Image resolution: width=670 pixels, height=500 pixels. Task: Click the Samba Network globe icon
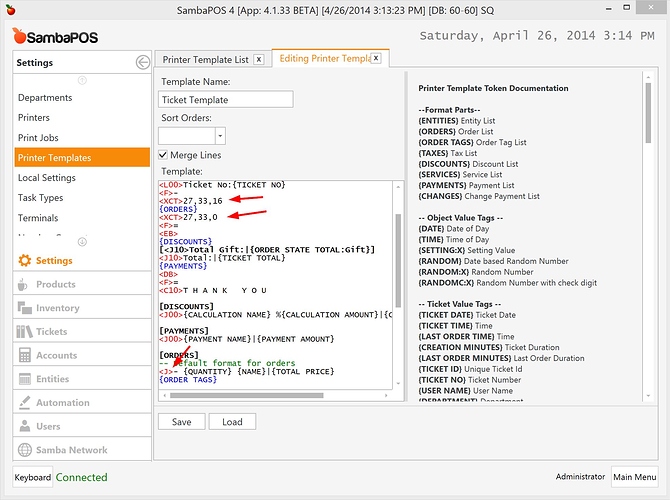pyautogui.click(x=25, y=450)
